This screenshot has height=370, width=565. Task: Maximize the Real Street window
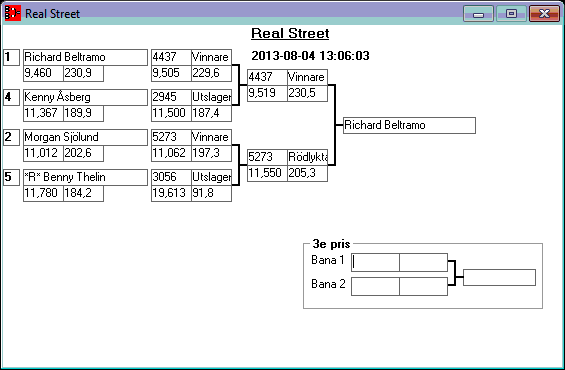pos(511,14)
